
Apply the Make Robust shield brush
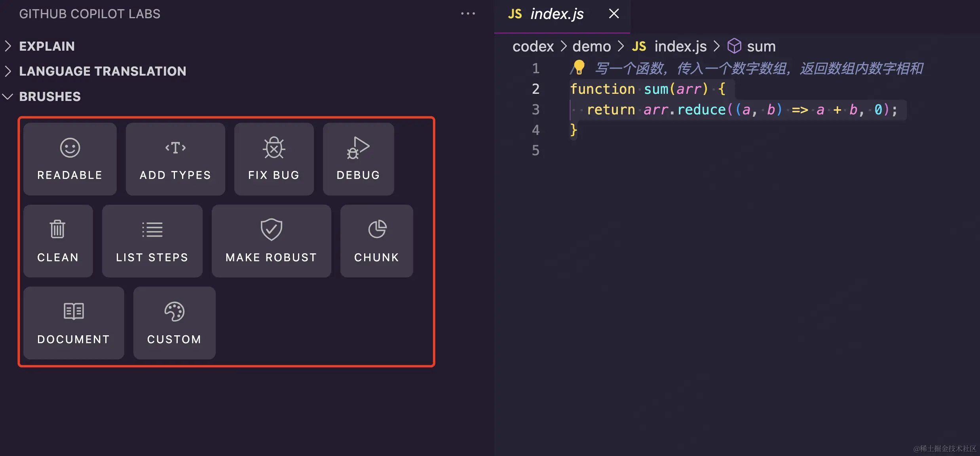[271, 241]
